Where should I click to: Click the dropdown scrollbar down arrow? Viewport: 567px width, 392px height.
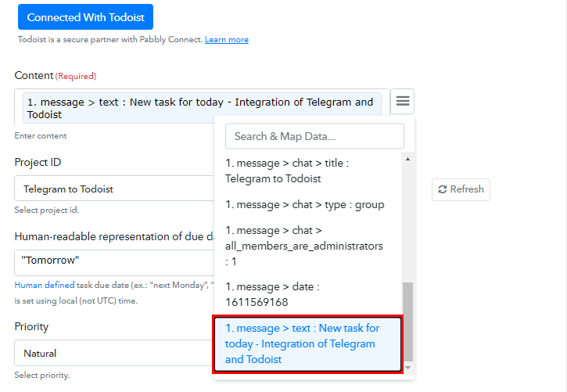point(408,368)
